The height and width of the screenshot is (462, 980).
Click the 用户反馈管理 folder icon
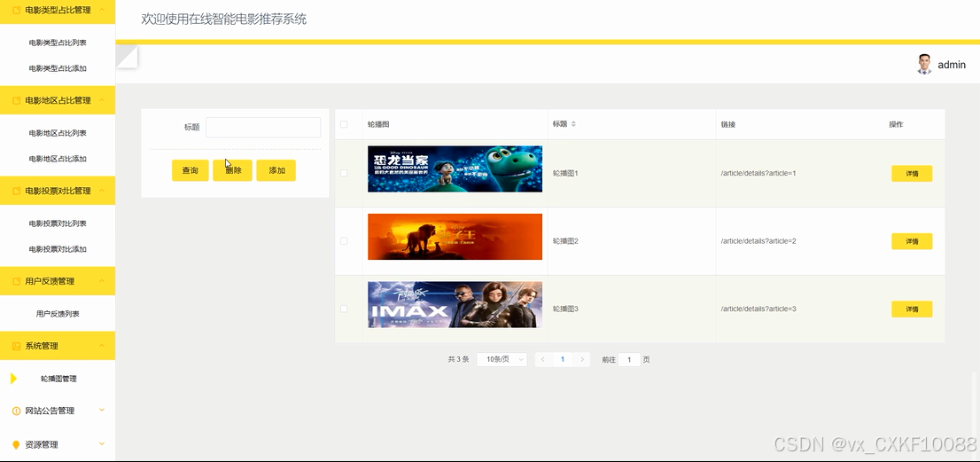17,281
